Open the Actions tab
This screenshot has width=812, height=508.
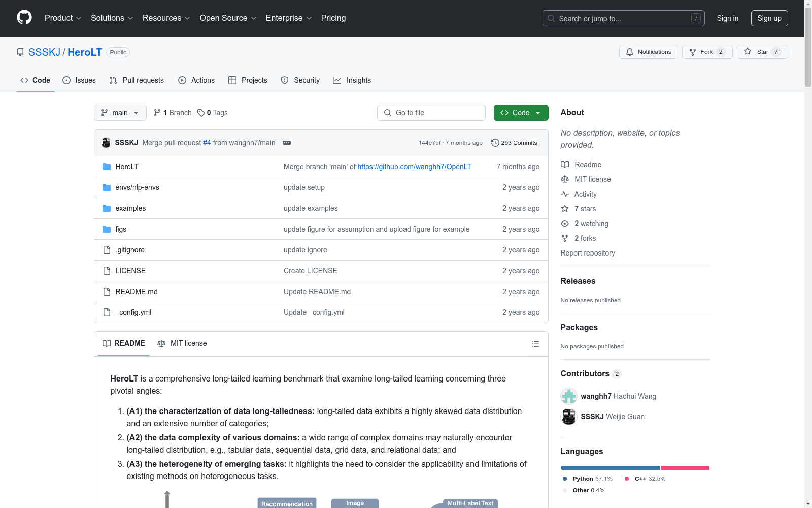[x=196, y=80]
